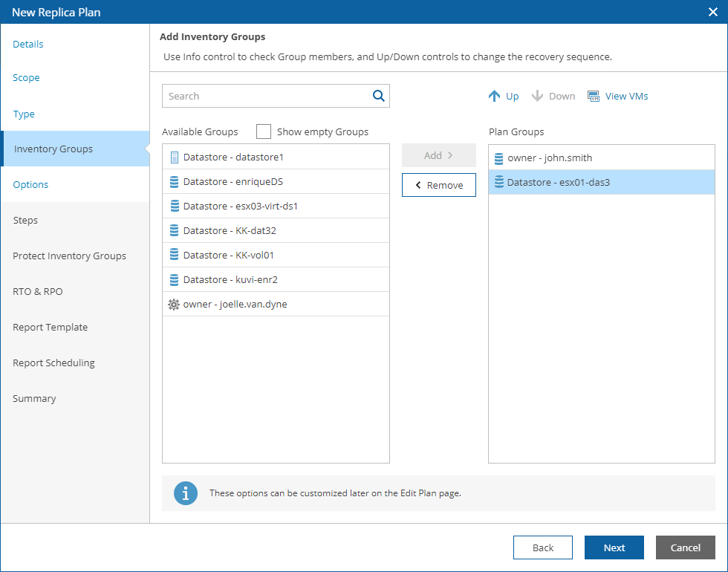The width and height of the screenshot is (728, 572).
Task: Switch to the Options step
Action: click(30, 184)
